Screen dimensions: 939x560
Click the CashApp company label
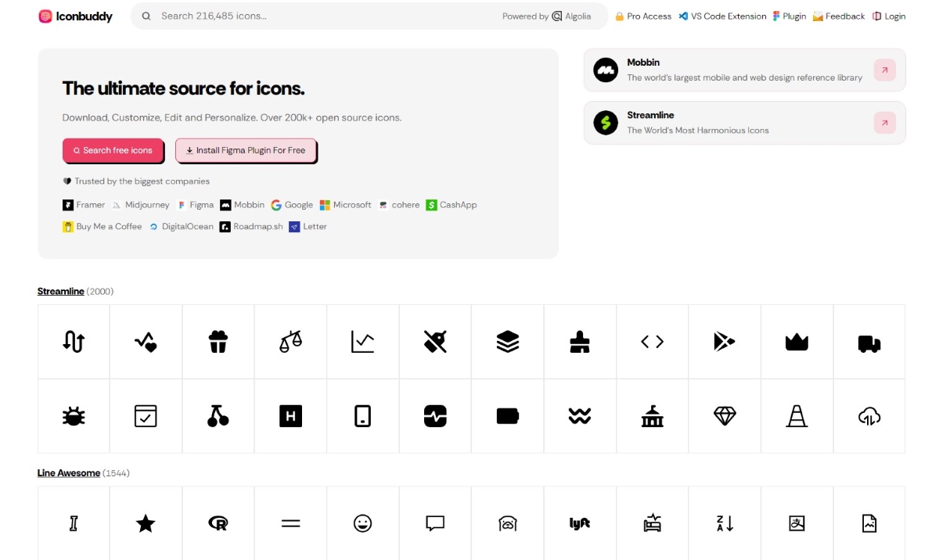point(452,205)
